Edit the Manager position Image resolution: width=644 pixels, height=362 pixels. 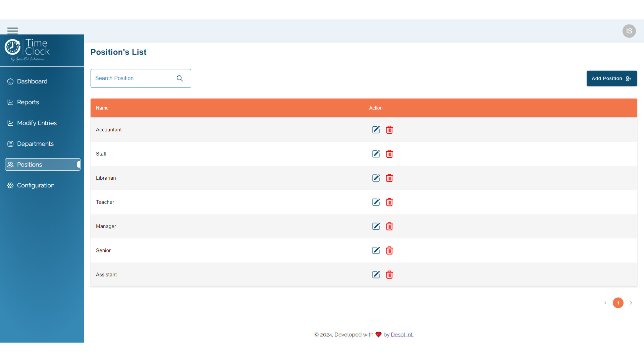tap(376, 226)
